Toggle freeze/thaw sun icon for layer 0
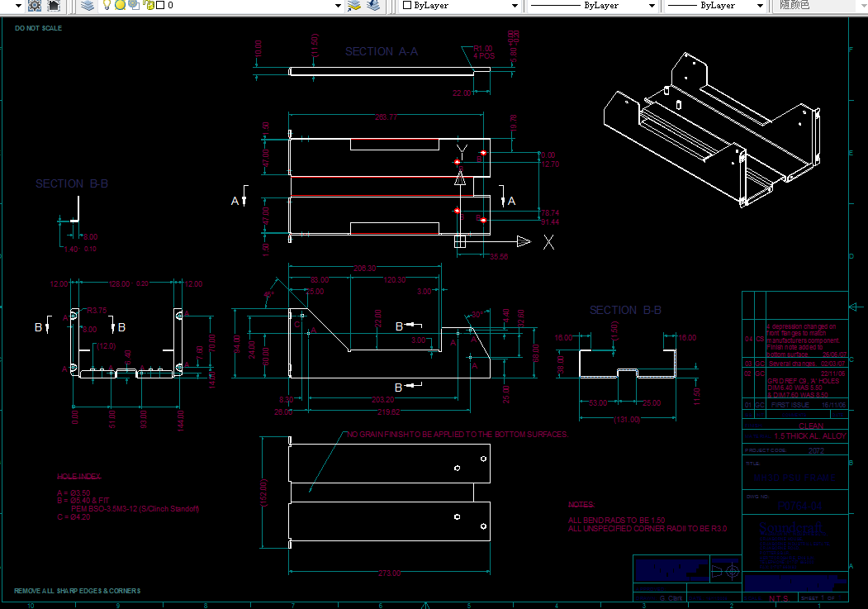The image size is (868, 609). [x=120, y=5]
